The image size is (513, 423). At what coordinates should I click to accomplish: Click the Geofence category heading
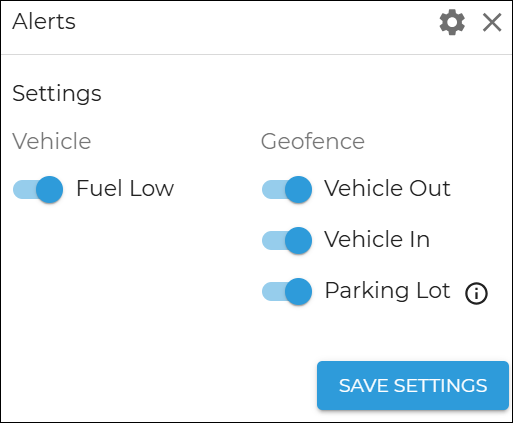313,141
